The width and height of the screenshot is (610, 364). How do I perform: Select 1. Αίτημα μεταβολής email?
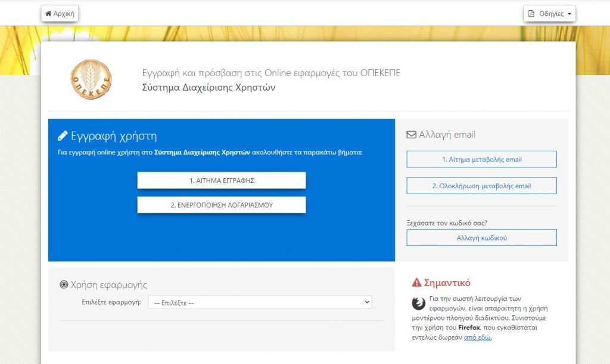point(481,160)
